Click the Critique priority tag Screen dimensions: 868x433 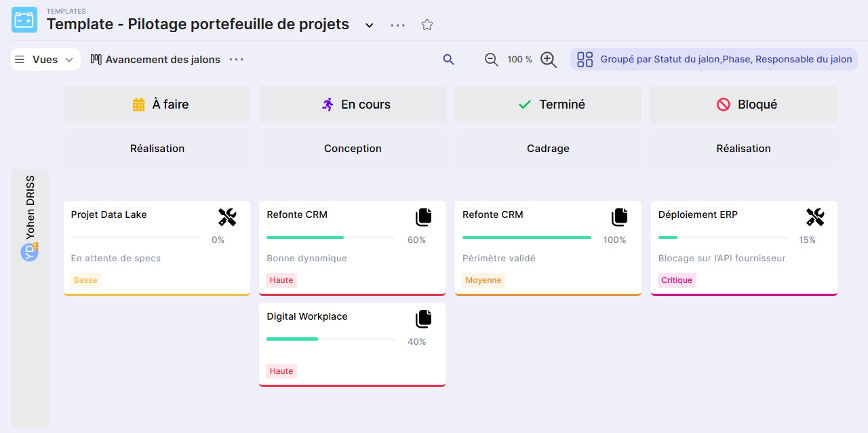[676, 280]
